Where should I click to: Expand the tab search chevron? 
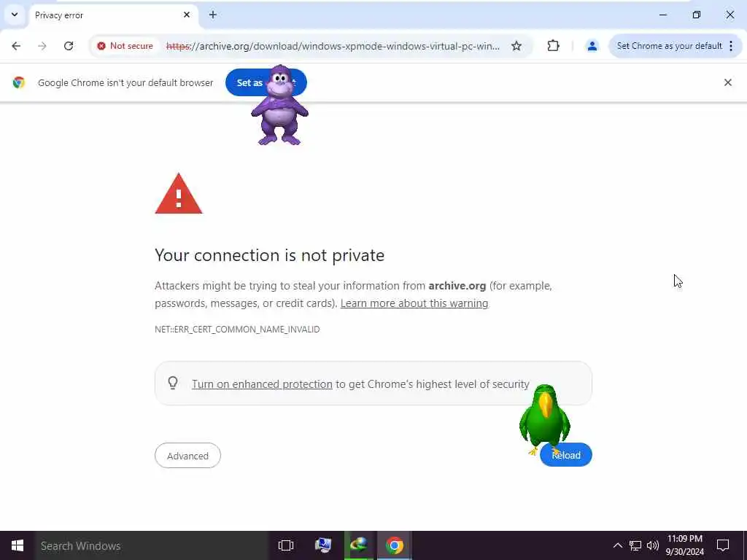(15, 15)
